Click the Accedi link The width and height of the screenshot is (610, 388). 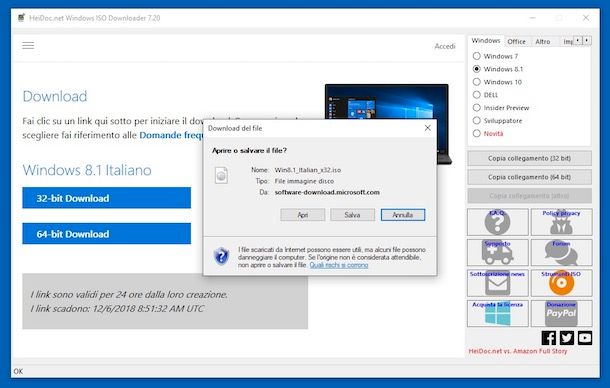445,46
